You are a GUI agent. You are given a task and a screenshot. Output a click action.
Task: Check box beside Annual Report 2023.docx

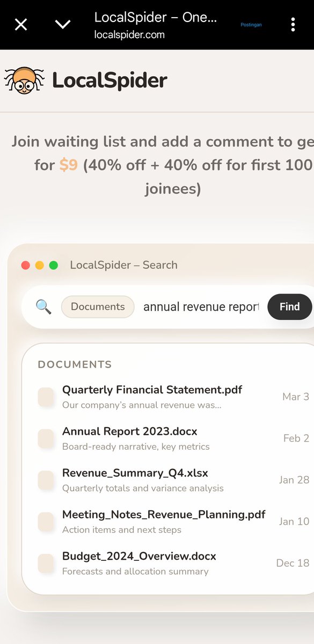46,438
